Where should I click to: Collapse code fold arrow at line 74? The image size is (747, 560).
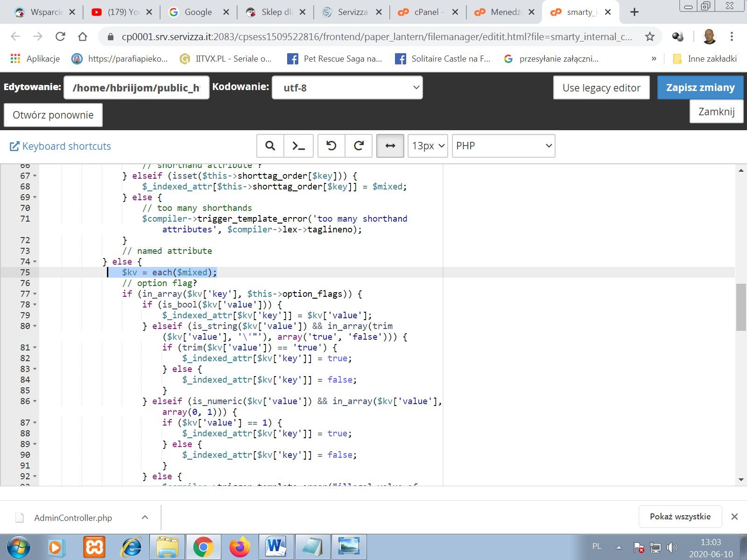(35, 262)
